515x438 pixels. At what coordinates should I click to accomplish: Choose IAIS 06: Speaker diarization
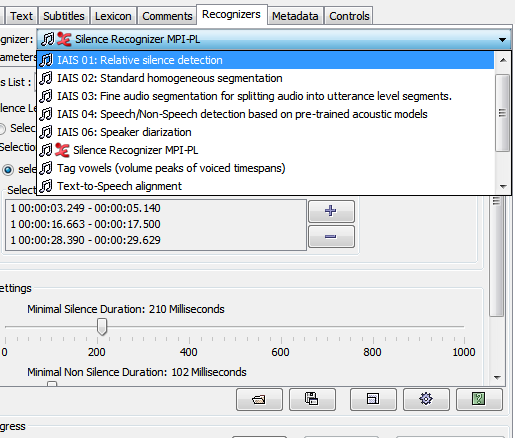(x=266, y=132)
